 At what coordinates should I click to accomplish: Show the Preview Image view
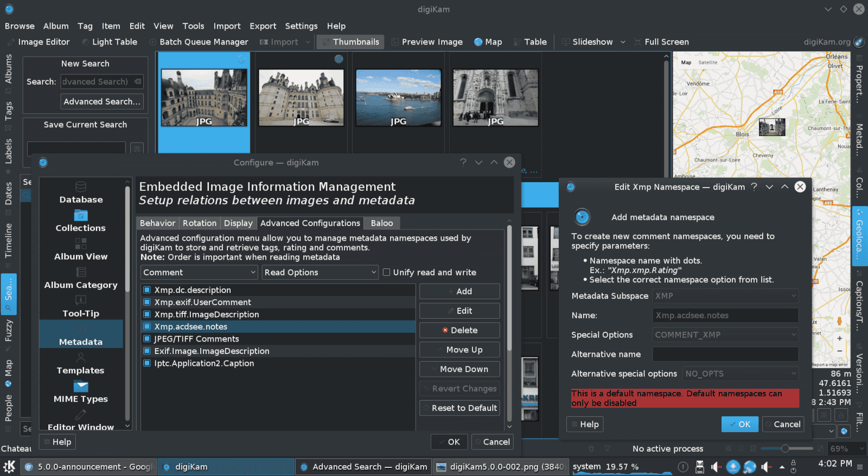(426, 42)
